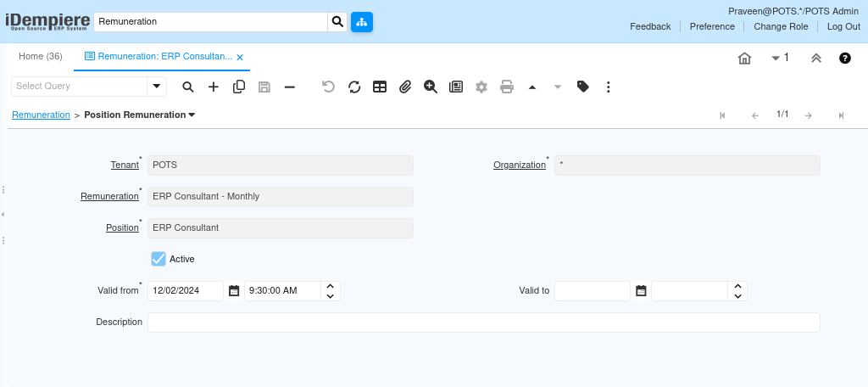Image resolution: width=868 pixels, height=387 pixels.
Task: Toggle grid view with the table icon
Action: [x=380, y=87]
